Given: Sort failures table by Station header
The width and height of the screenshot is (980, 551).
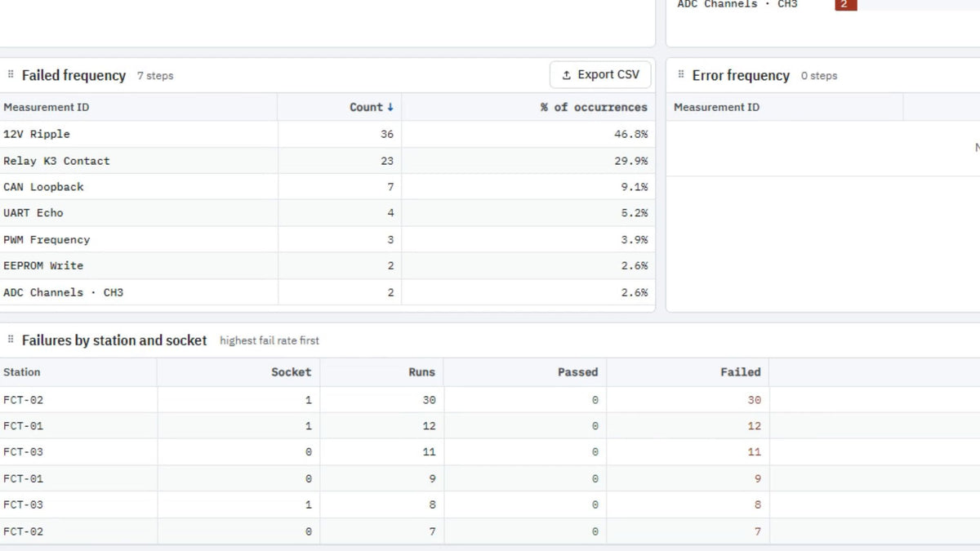Looking at the screenshot, I should point(22,372).
